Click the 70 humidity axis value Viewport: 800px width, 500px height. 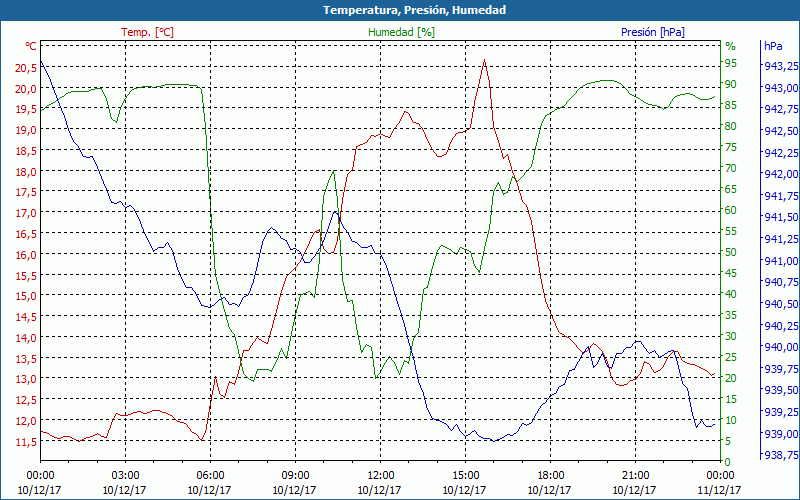coord(731,168)
